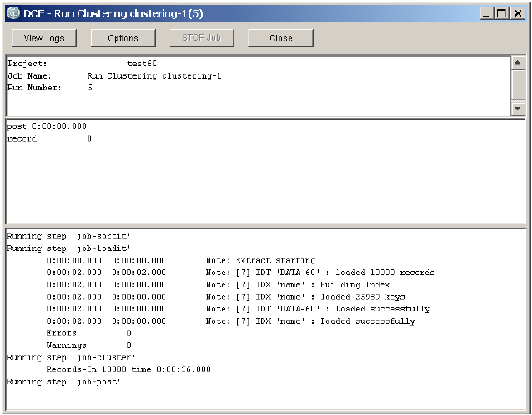Click the scrollbar thumb in project info pane
532x415 pixels.
tap(518, 84)
